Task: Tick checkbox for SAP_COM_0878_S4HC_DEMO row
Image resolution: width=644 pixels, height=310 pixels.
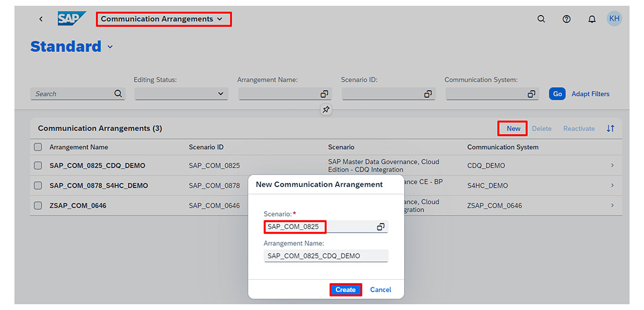Action: pyautogui.click(x=38, y=185)
